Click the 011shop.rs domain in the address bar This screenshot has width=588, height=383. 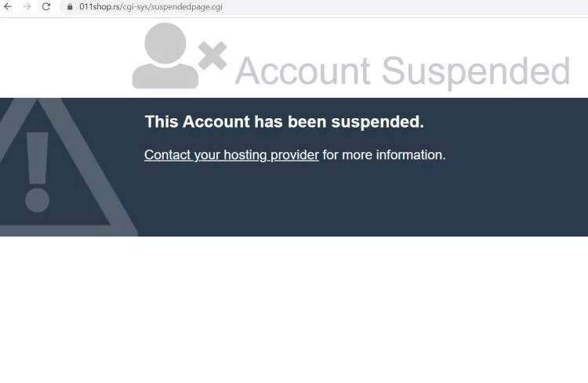pyautogui.click(x=100, y=7)
